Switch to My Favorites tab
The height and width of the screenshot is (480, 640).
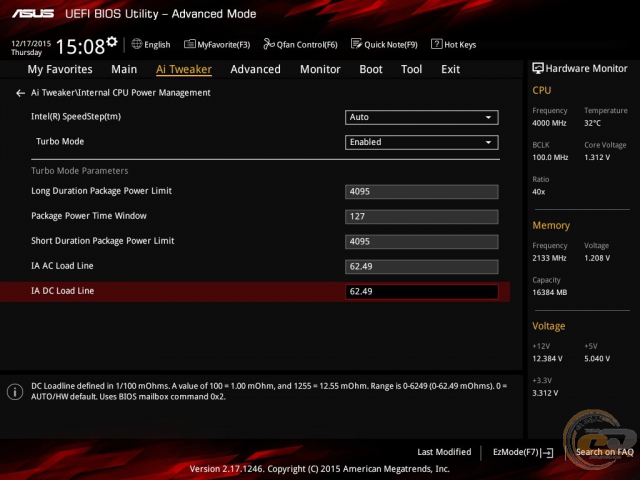(x=60, y=69)
